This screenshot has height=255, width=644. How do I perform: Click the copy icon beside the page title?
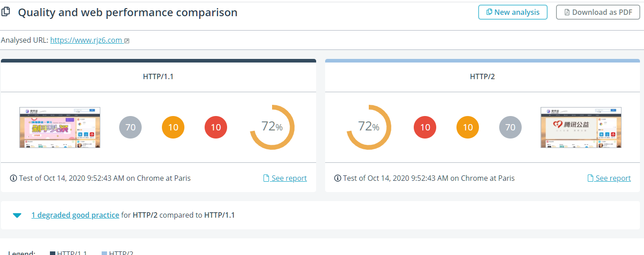tap(6, 12)
